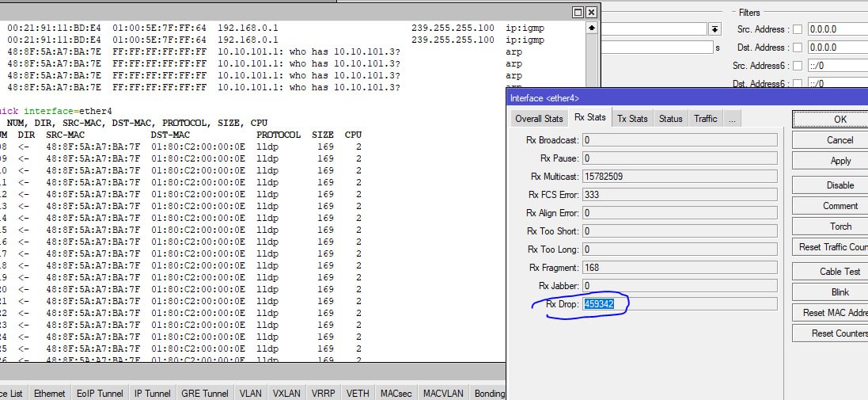Click the interface=ether4 text in terminal

click(x=67, y=112)
